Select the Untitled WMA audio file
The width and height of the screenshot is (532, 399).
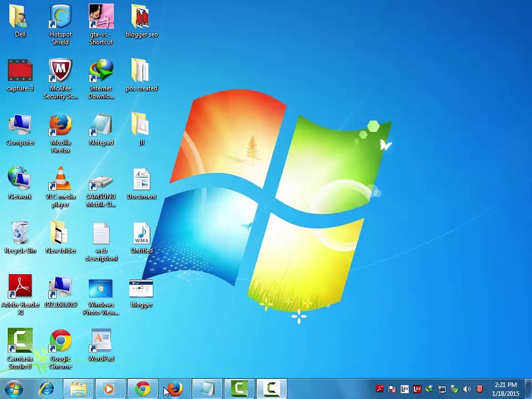(x=141, y=237)
